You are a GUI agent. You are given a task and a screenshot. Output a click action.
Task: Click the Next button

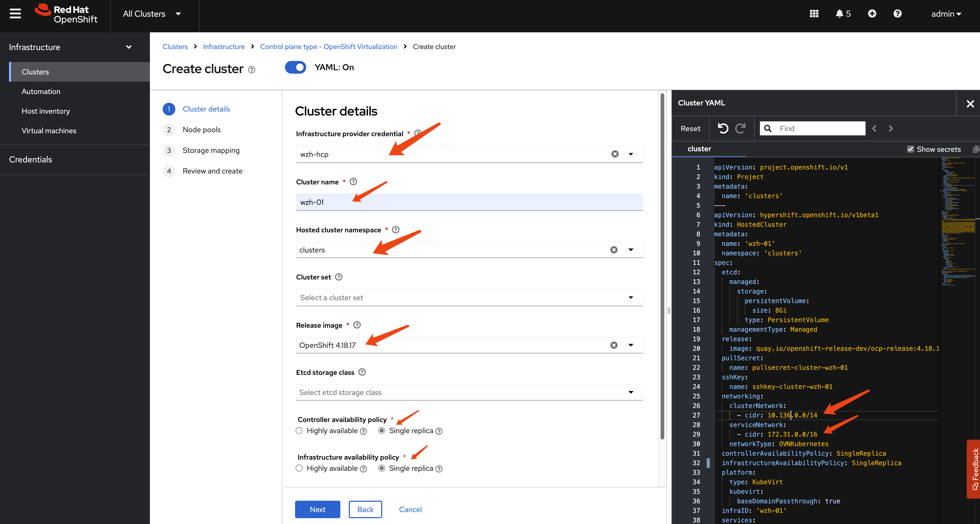[x=317, y=509]
